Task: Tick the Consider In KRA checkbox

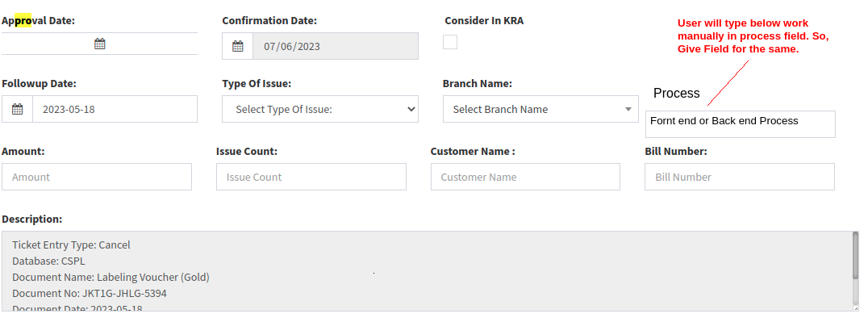Action: pyautogui.click(x=450, y=42)
